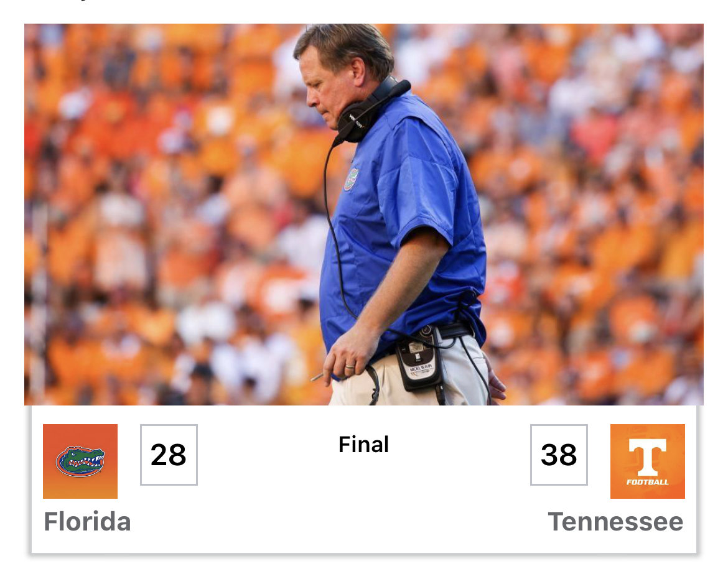Open the coach photo above the scoreboard

point(364,215)
